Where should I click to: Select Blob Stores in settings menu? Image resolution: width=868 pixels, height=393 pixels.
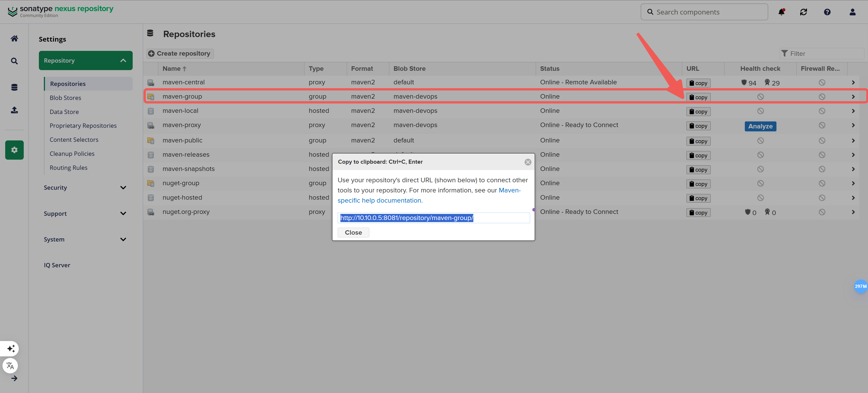point(65,98)
